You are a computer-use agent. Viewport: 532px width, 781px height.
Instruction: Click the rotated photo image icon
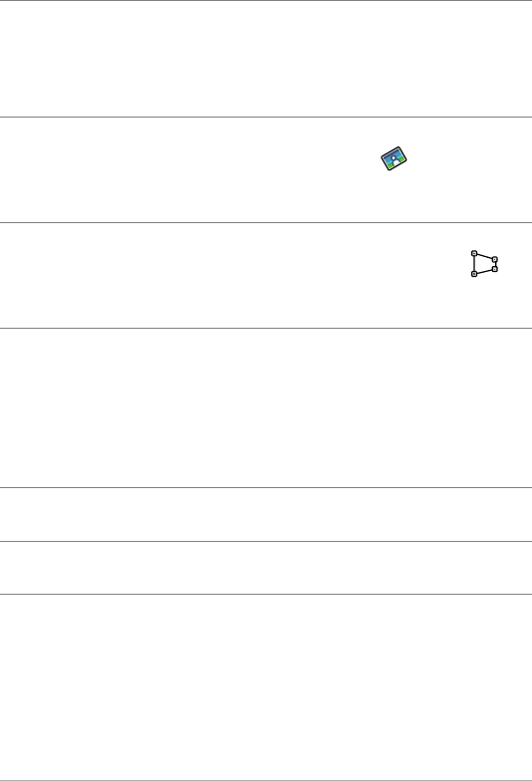(395, 158)
